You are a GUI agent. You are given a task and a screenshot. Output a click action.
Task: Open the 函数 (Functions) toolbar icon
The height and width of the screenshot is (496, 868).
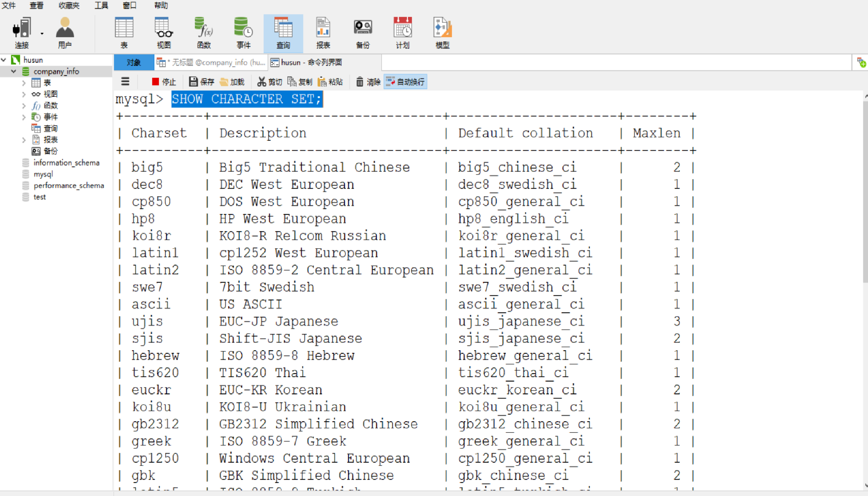pos(203,32)
